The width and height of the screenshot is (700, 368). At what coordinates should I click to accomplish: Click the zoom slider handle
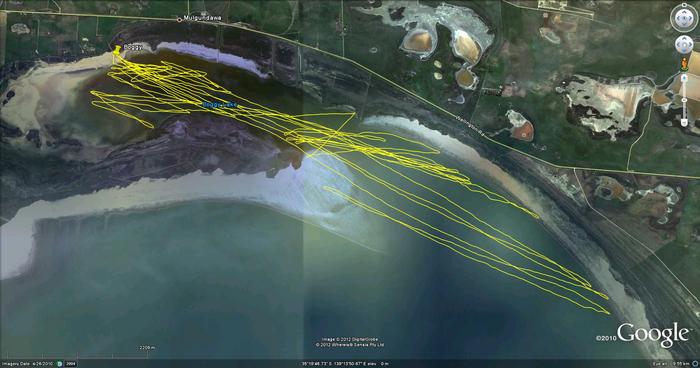point(684,100)
